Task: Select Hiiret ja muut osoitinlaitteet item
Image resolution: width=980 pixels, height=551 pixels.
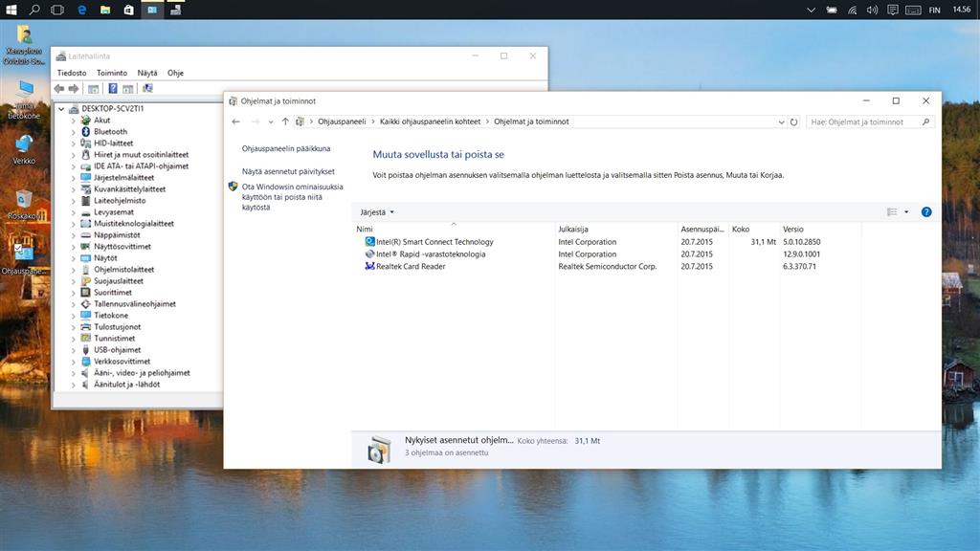Action: (x=142, y=155)
